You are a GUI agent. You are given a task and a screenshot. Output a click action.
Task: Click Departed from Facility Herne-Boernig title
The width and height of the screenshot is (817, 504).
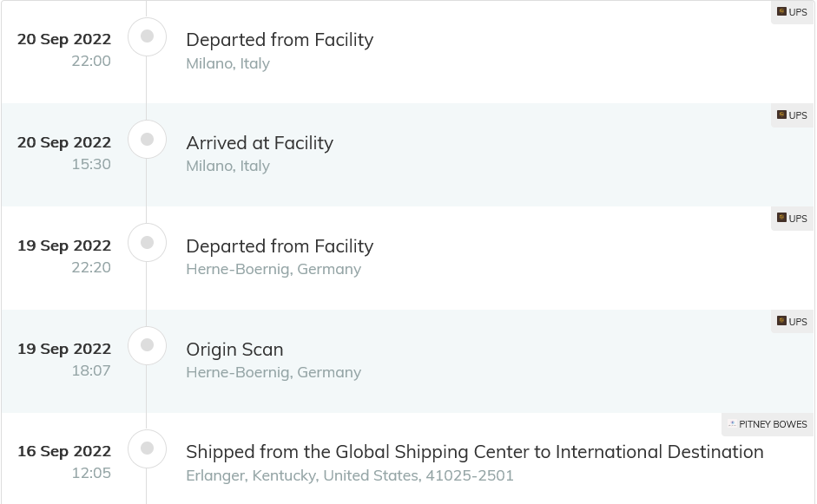pos(280,246)
